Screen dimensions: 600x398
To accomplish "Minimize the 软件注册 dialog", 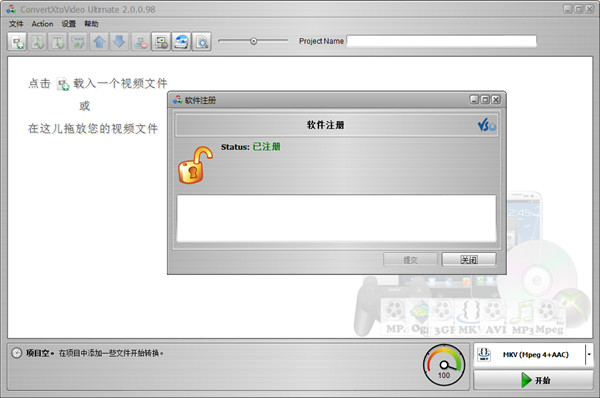I will pyautogui.click(x=474, y=100).
